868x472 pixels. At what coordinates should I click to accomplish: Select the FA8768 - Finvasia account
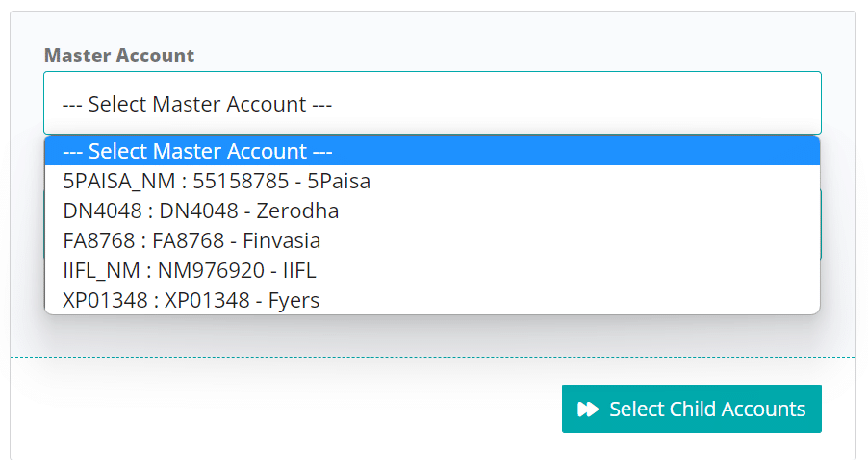432,240
